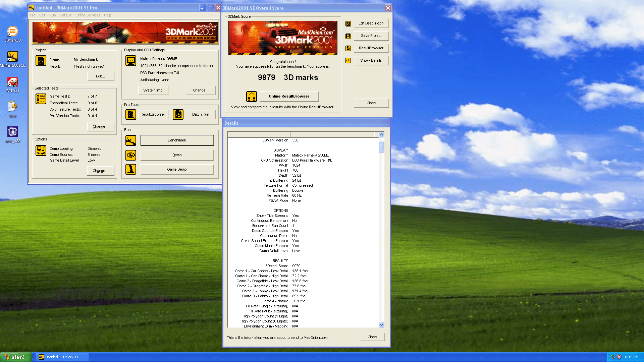Click Change... in Selected Tests

pos(101,126)
